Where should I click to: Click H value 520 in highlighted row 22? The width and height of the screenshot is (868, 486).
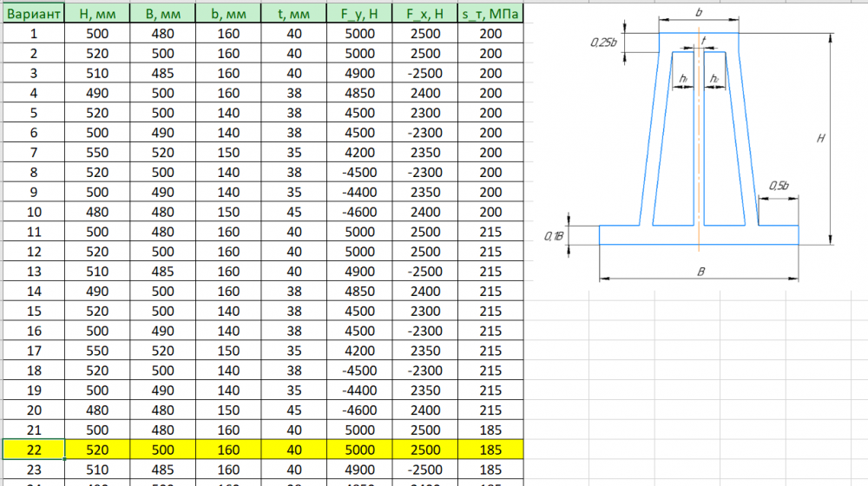point(97,450)
